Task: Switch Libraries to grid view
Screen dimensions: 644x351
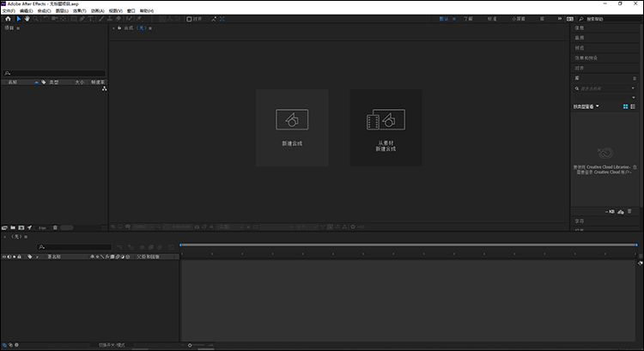Action: [x=625, y=106]
